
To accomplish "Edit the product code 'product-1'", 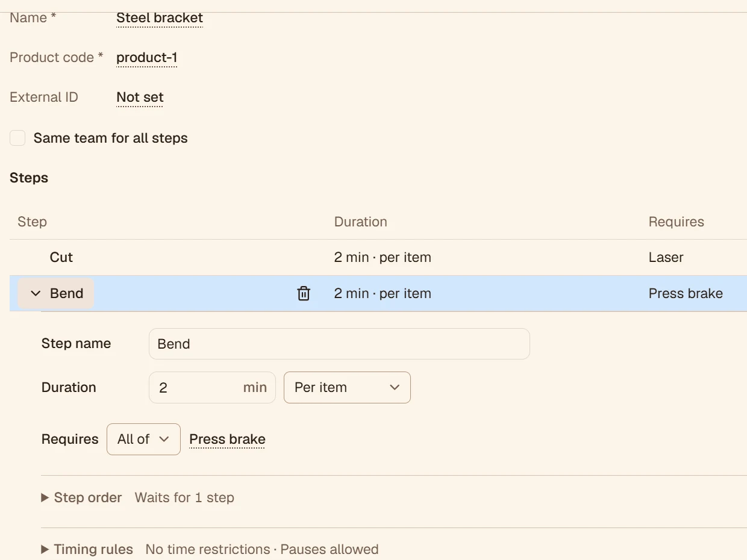I will pyautogui.click(x=146, y=58).
